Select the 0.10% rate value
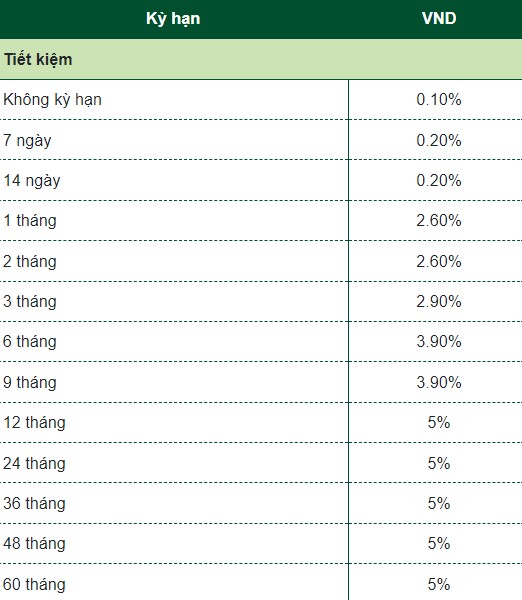 pos(439,99)
